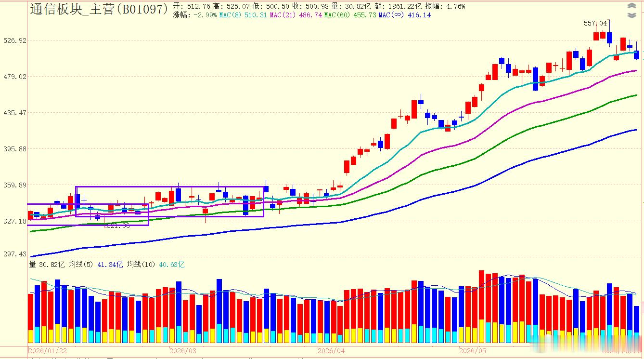Click price axis label 479.02
Screen dimensions: 644x359
15,77
